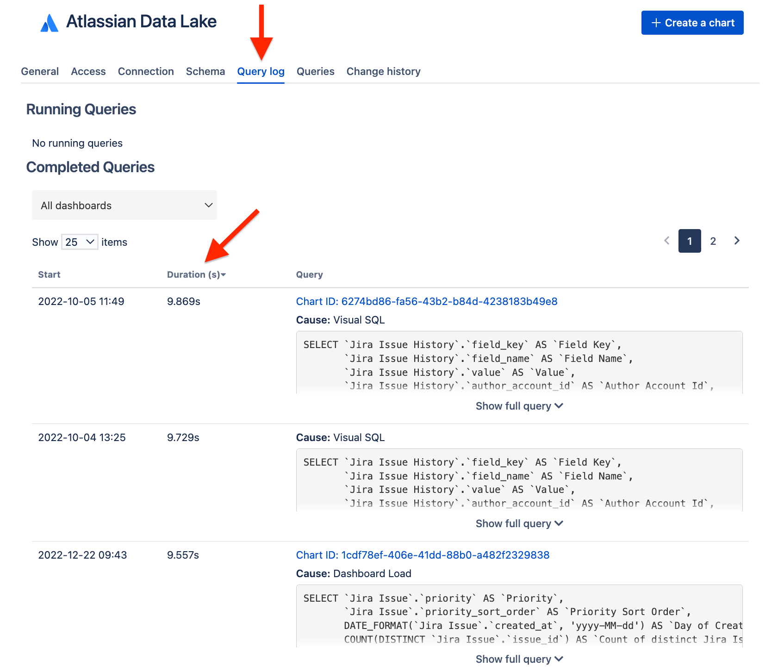View the Change history tab
Viewport: 784px width, 672px height.
point(384,71)
